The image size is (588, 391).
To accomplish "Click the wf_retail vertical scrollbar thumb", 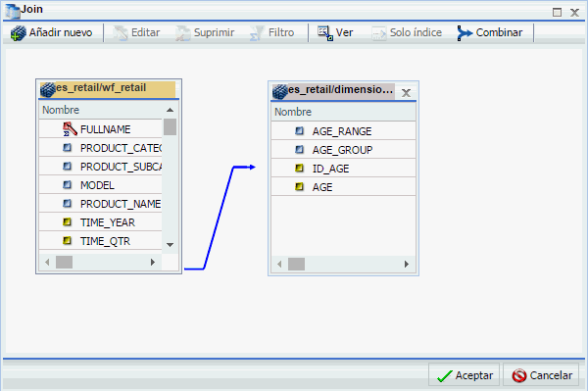I will tap(170, 126).
